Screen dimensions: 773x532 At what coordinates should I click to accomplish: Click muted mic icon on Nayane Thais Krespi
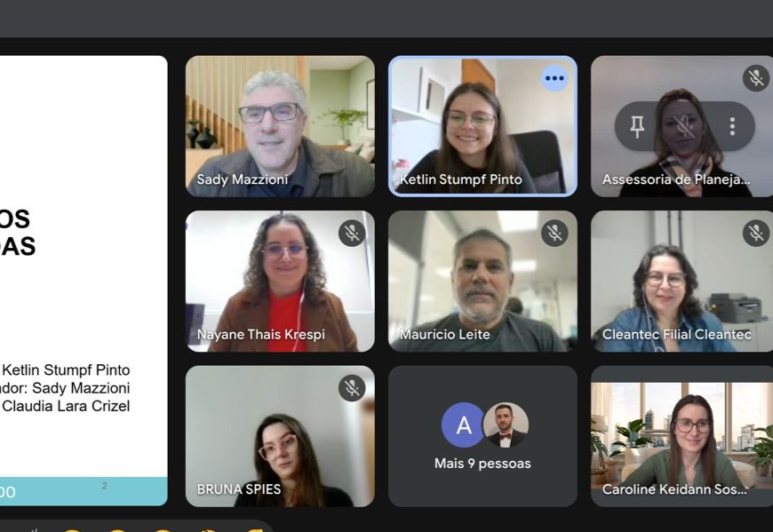click(352, 233)
